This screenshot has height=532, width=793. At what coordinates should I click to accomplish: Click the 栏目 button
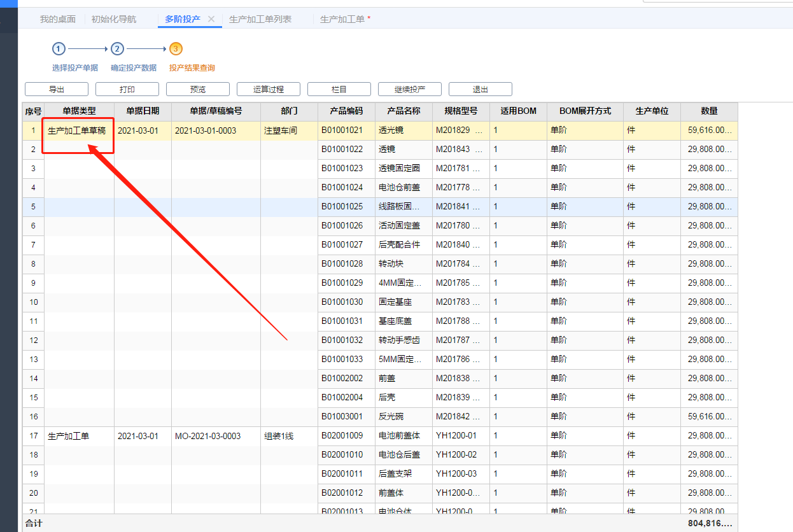tap(339, 89)
